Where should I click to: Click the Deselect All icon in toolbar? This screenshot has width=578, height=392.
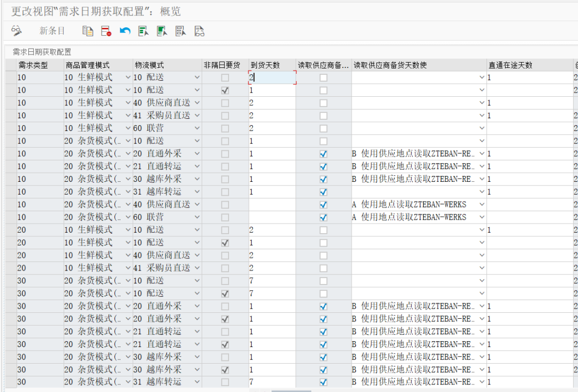(181, 31)
